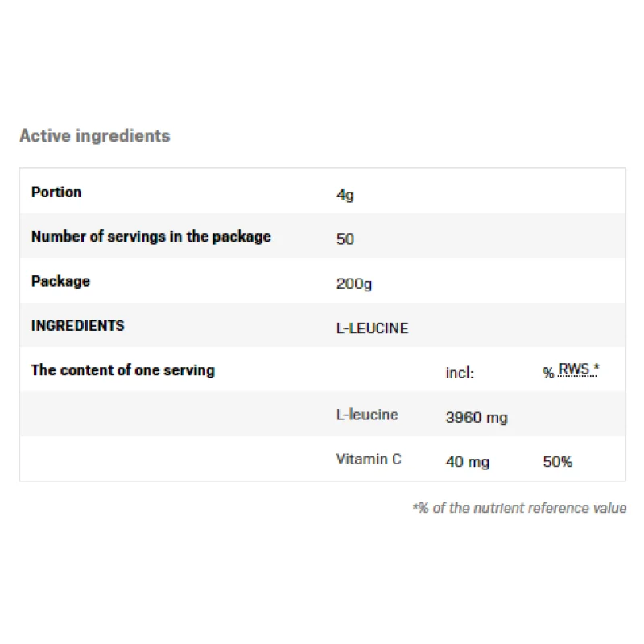The width and height of the screenshot is (644, 644).
Task: Click the 3960 mg amount
Action: 477,418
